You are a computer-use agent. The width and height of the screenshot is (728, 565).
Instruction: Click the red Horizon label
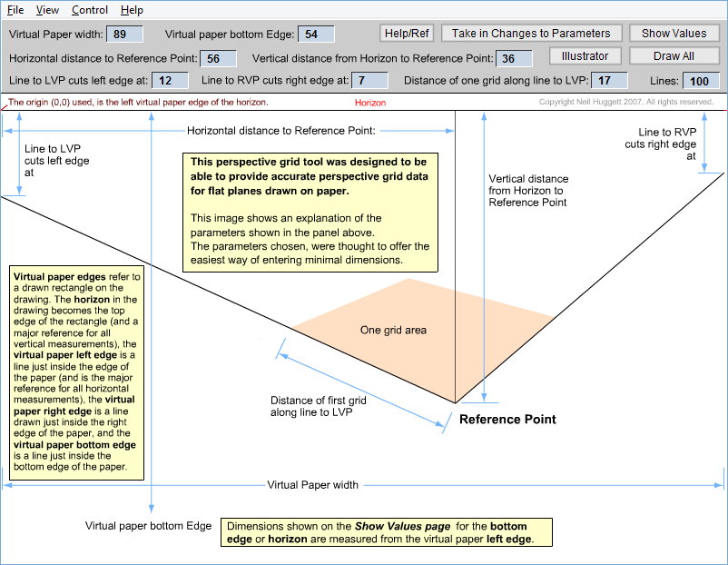(x=370, y=103)
